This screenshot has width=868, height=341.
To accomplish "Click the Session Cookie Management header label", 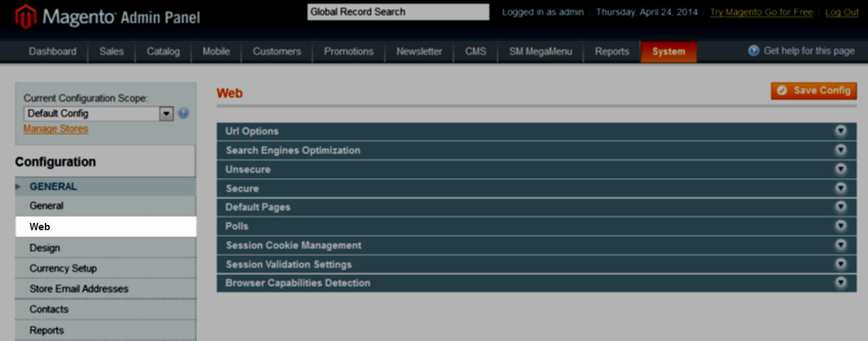I will tap(293, 245).
